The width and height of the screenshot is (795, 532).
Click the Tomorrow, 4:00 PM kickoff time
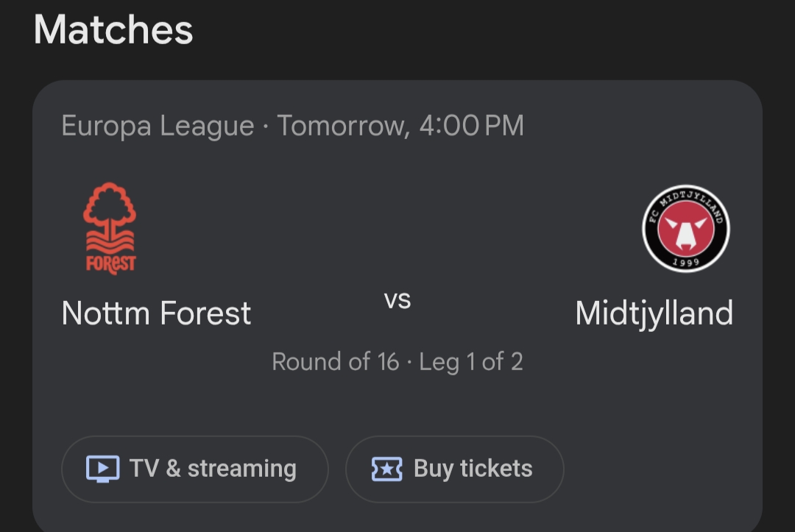click(400, 126)
